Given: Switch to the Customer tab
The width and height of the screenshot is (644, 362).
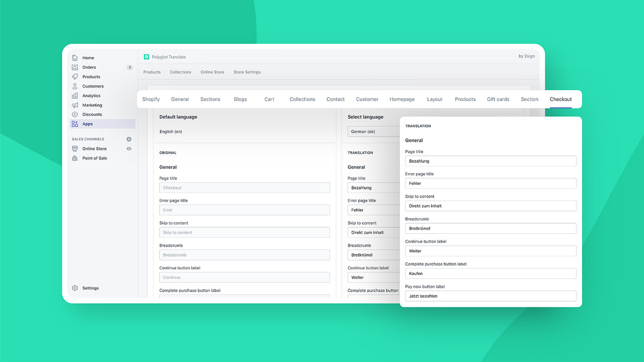Looking at the screenshot, I should pyautogui.click(x=367, y=99).
